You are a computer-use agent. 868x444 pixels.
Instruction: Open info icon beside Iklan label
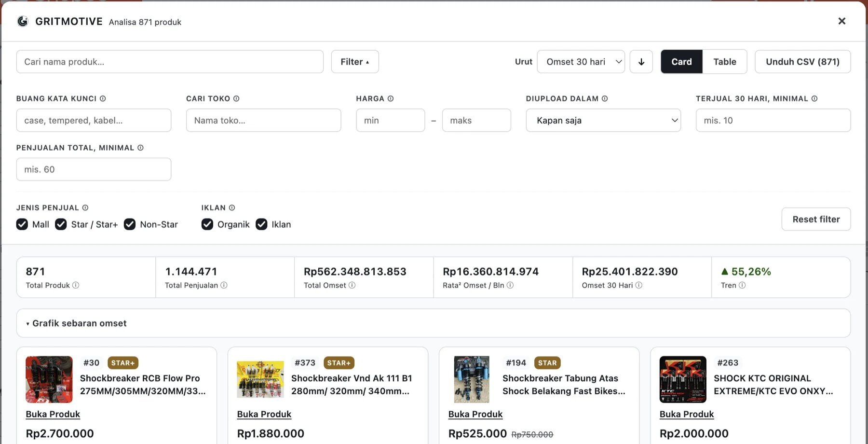click(232, 208)
